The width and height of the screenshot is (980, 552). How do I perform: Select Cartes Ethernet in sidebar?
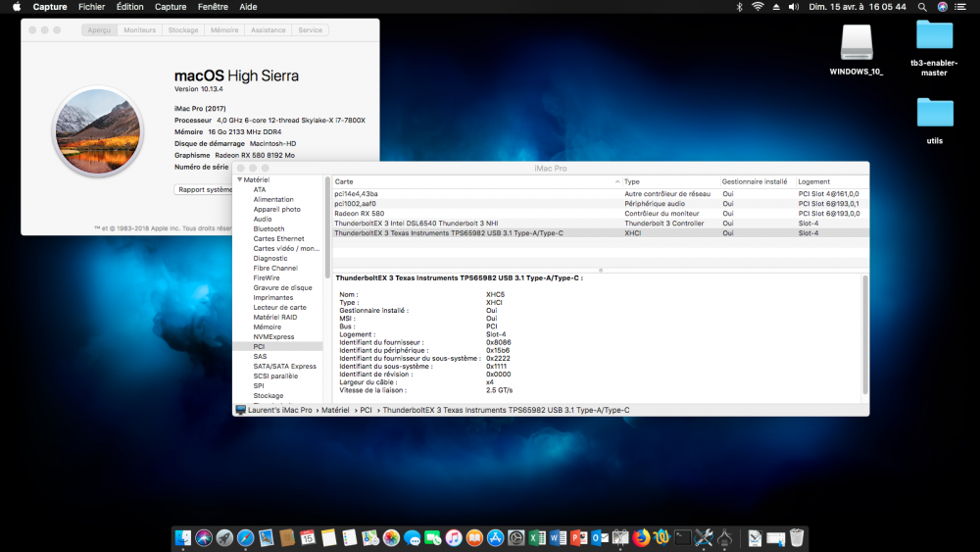coord(278,239)
